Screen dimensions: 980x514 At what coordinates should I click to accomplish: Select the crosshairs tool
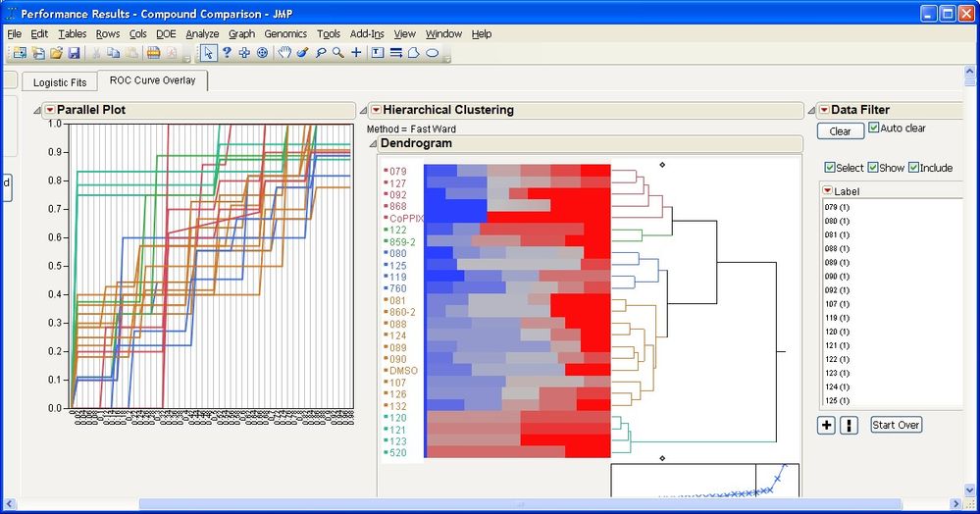pos(356,53)
